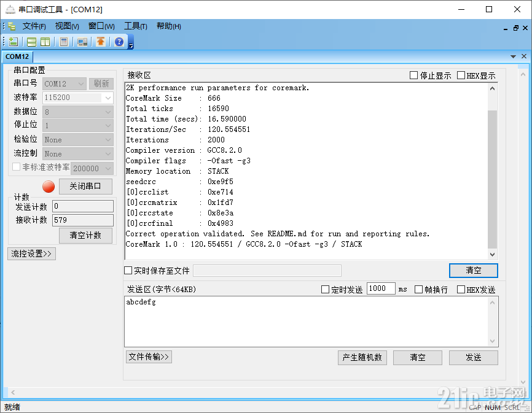Open the 工具(T) menu
The width and height of the screenshot is (532, 413).
click(135, 26)
